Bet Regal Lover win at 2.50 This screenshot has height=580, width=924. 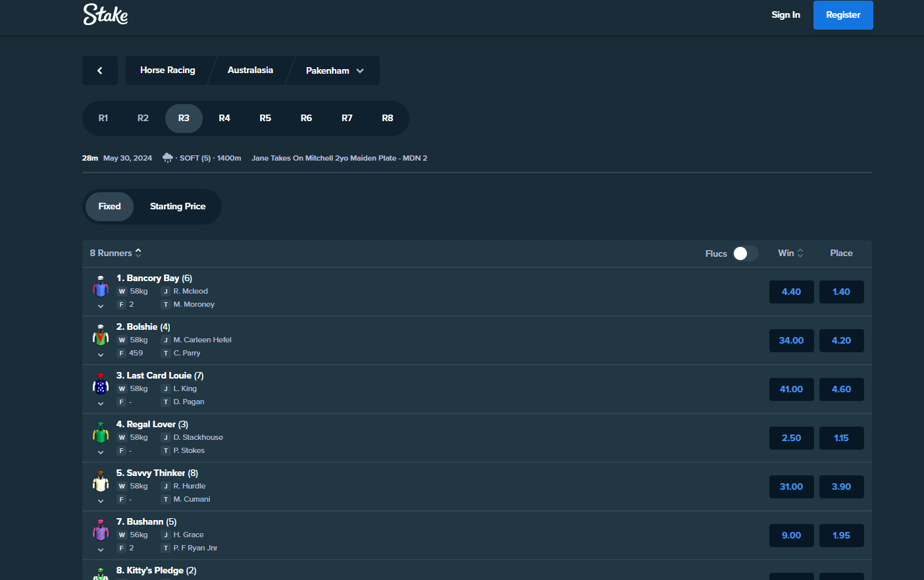[792, 438]
